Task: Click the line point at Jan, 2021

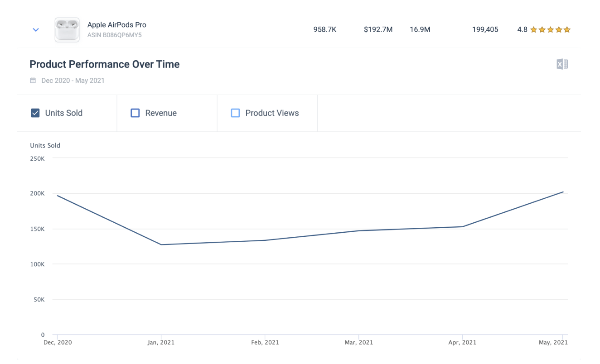Action: click(161, 244)
